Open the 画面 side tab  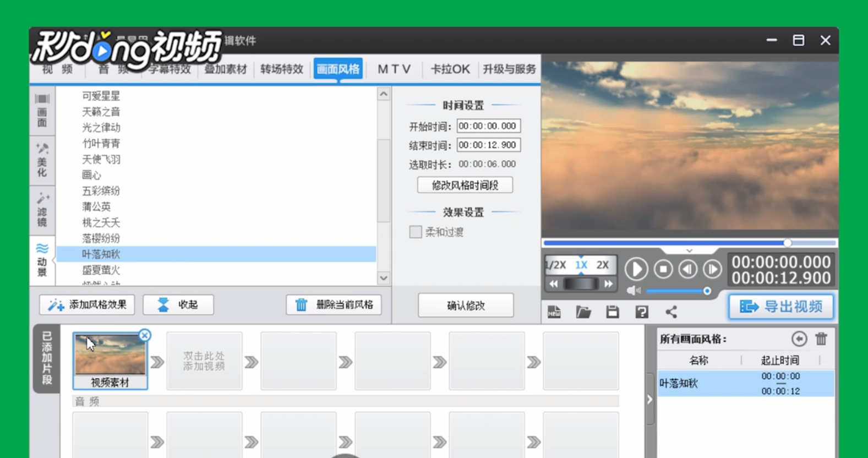42,111
